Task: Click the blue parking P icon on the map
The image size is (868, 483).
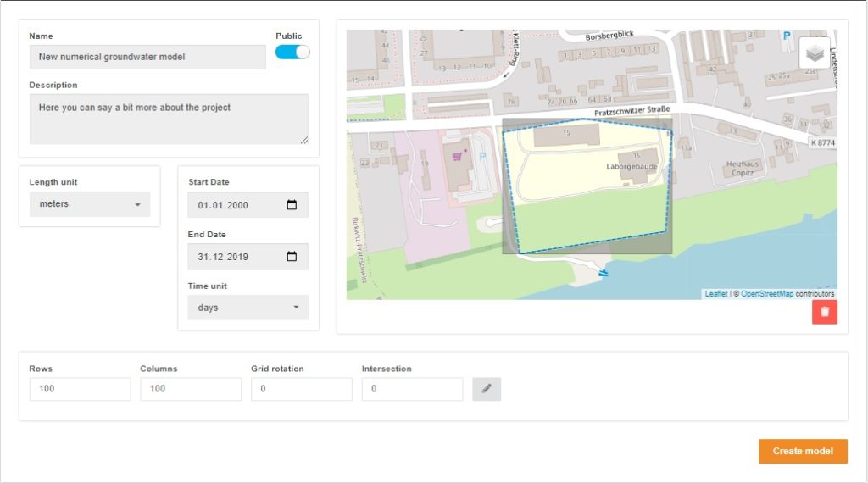Action: click(x=786, y=36)
